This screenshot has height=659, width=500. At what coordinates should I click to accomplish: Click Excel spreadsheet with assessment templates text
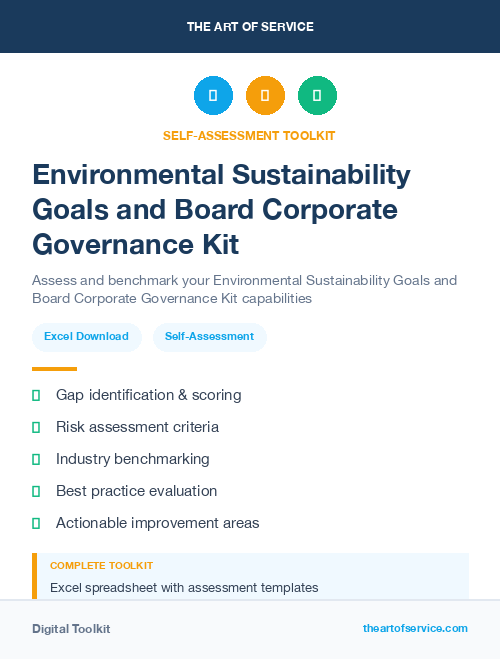[x=184, y=588]
